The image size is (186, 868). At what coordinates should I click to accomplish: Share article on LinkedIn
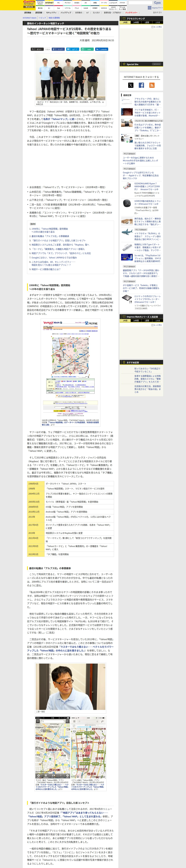101,49
